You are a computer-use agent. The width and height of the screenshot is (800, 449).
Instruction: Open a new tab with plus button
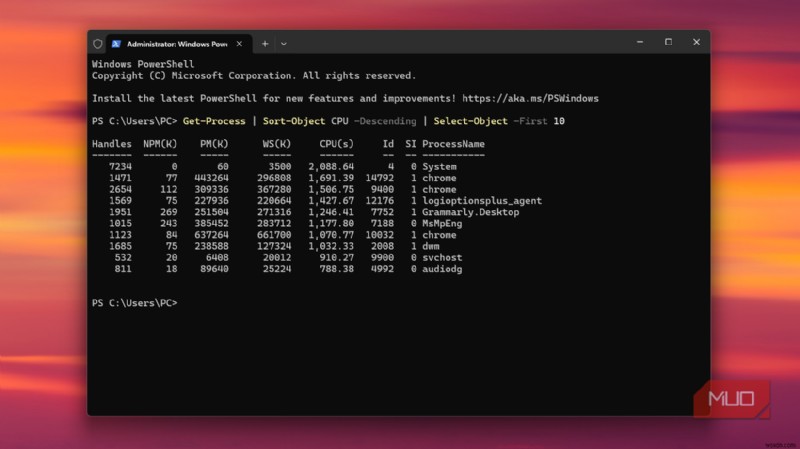pos(265,44)
